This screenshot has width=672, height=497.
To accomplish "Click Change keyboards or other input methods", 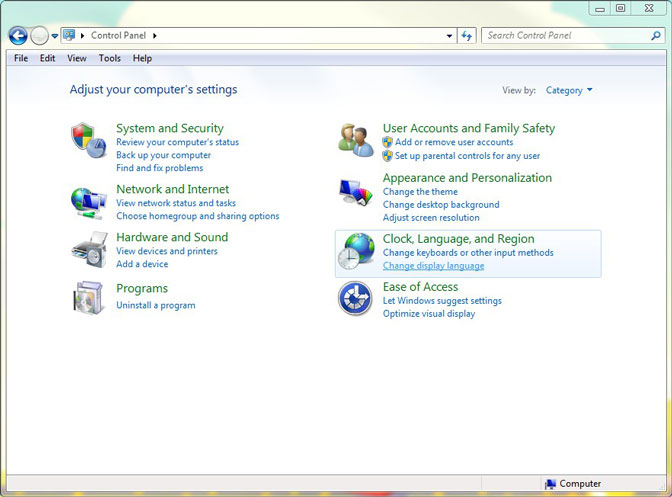I will 468,253.
